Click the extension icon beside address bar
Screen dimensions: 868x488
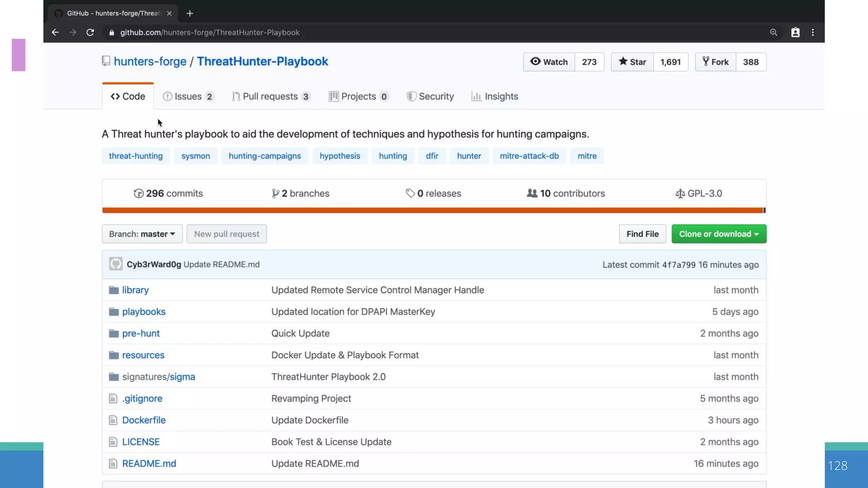click(x=795, y=33)
